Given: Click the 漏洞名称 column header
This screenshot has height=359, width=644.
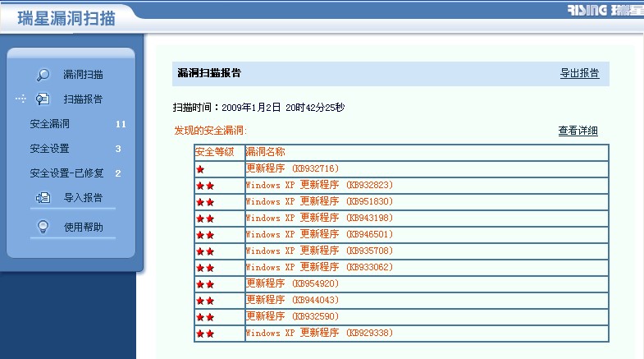Looking at the screenshot, I should [x=265, y=152].
